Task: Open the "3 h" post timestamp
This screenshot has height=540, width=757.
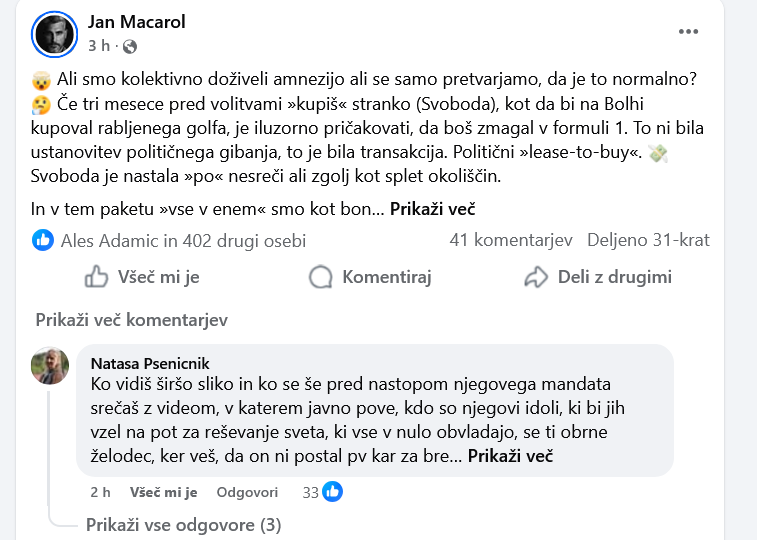Action: pyautogui.click(x=98, y=46)
